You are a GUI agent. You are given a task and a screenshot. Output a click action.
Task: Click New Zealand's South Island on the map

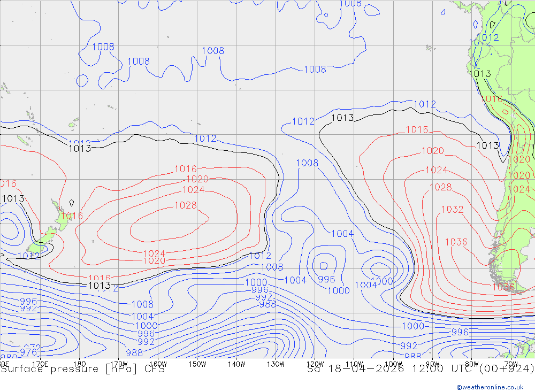point(42,242)
